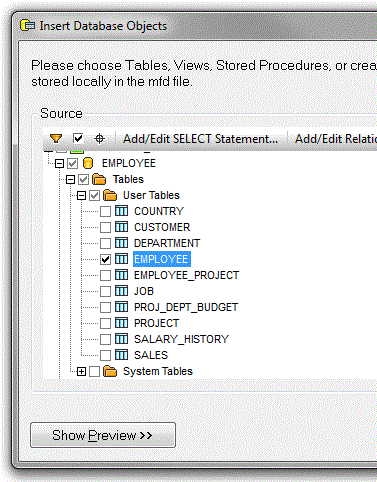377x482 pixels.
Task: Select the SALARY_HISTORY table row
Action: (181, 339)
